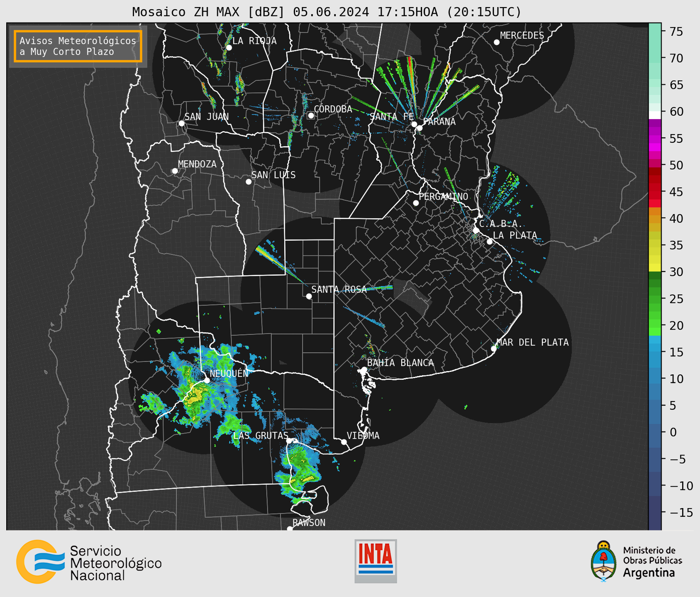The image size is (700, 597).
Task: Click the SAN LUIS city marker dot
Action: pos(249,182)
